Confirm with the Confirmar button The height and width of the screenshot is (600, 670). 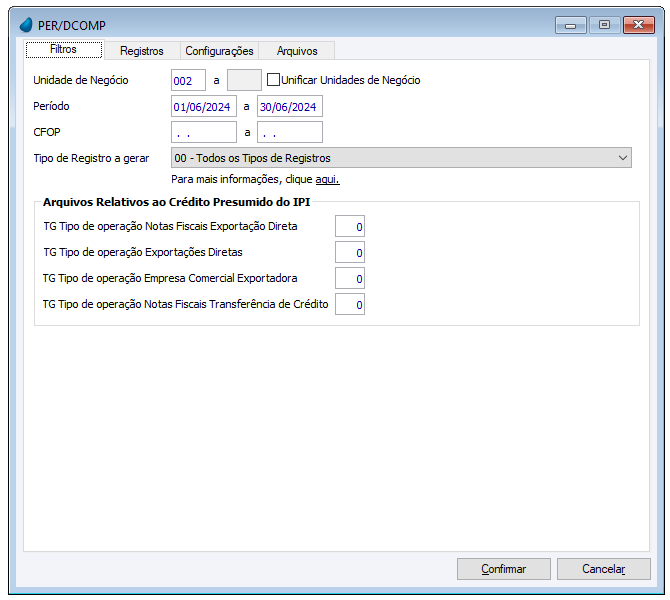click(x=504, y=569)
